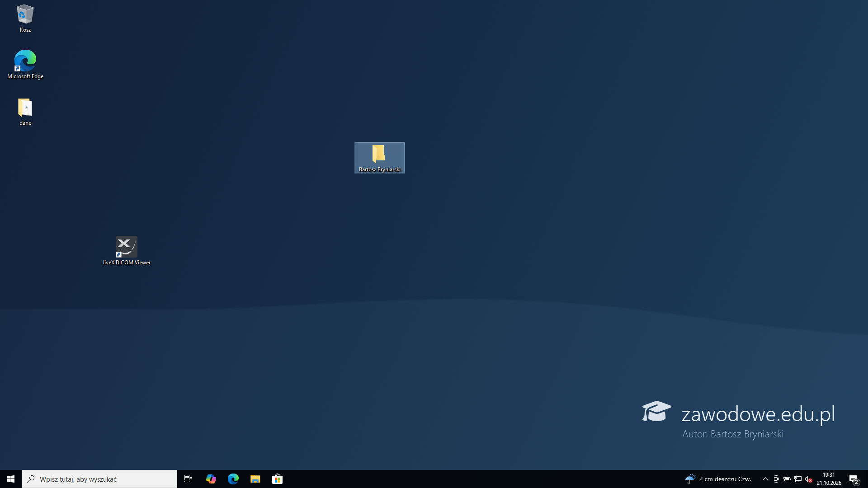Screen dimensions: 868x488
Task: Click the taskbar search box
Action: [99, 479]
